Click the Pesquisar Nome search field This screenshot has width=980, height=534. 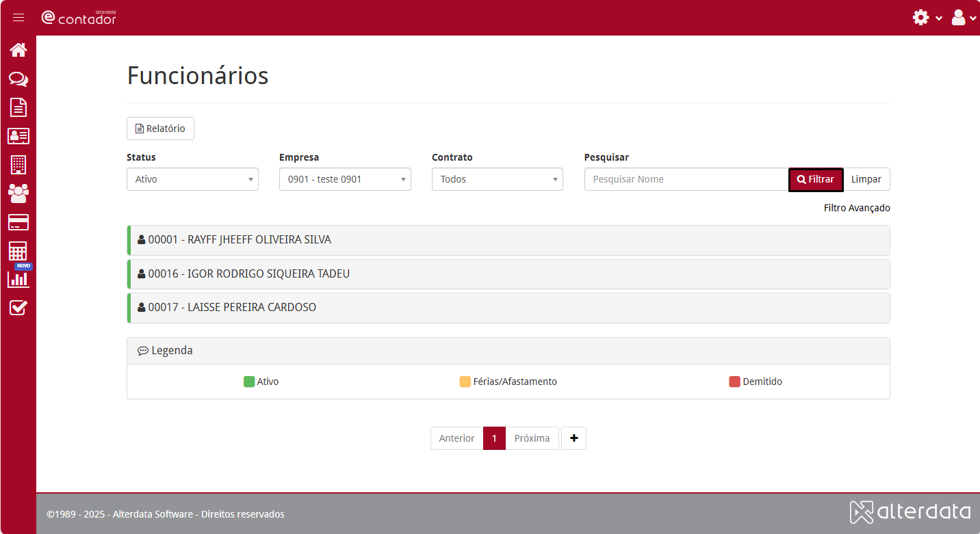click(x=686, y=179)
